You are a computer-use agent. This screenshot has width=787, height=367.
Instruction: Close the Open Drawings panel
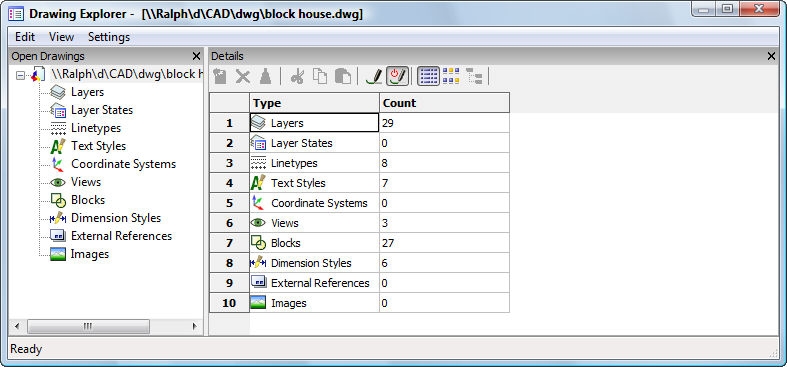coord(196,56)
